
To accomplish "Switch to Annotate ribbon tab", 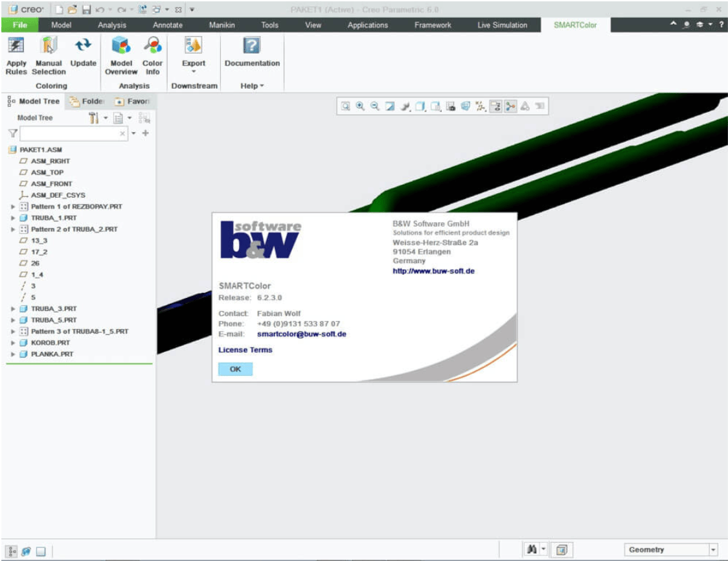I will point(168,25).
